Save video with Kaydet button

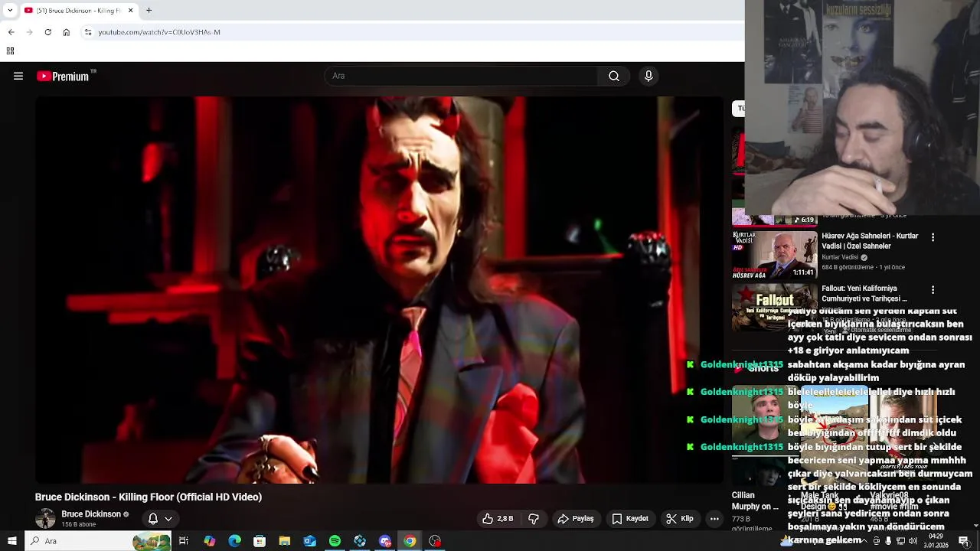[x=630, y=519]
